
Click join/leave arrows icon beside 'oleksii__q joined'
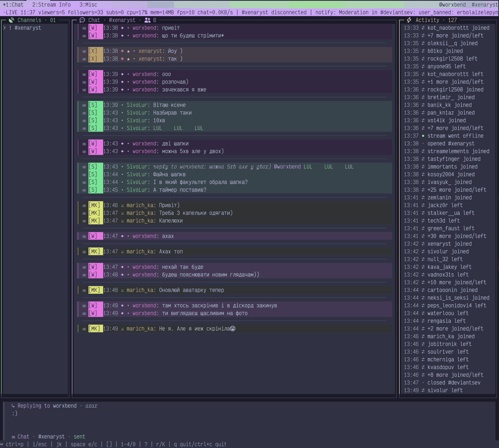click(x=423, y=43)
